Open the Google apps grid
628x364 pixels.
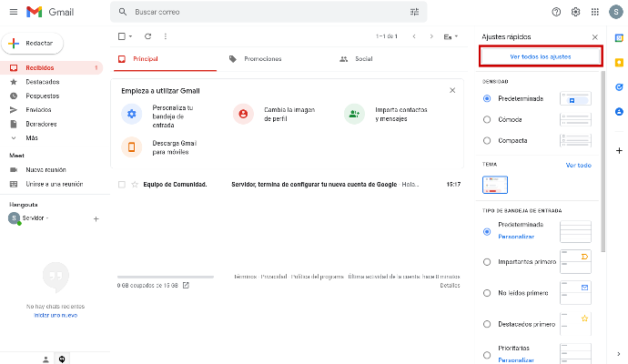coord(595,12)
